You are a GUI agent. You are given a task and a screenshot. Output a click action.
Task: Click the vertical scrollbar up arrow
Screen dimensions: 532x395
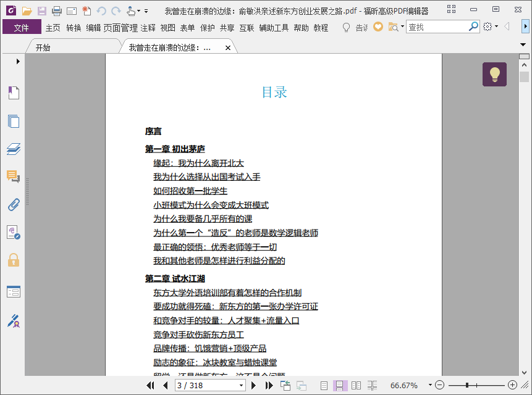(524, 65)
